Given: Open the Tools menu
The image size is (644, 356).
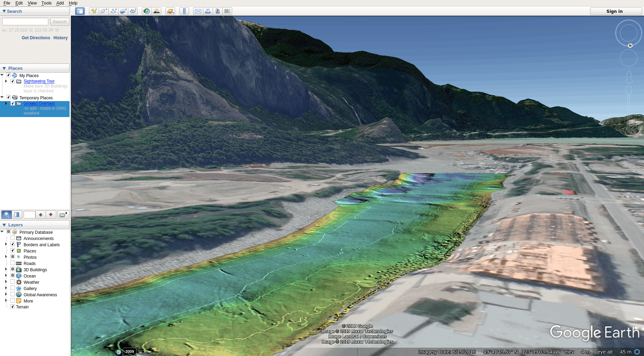Looking at the screenshot, I should 46,3.
